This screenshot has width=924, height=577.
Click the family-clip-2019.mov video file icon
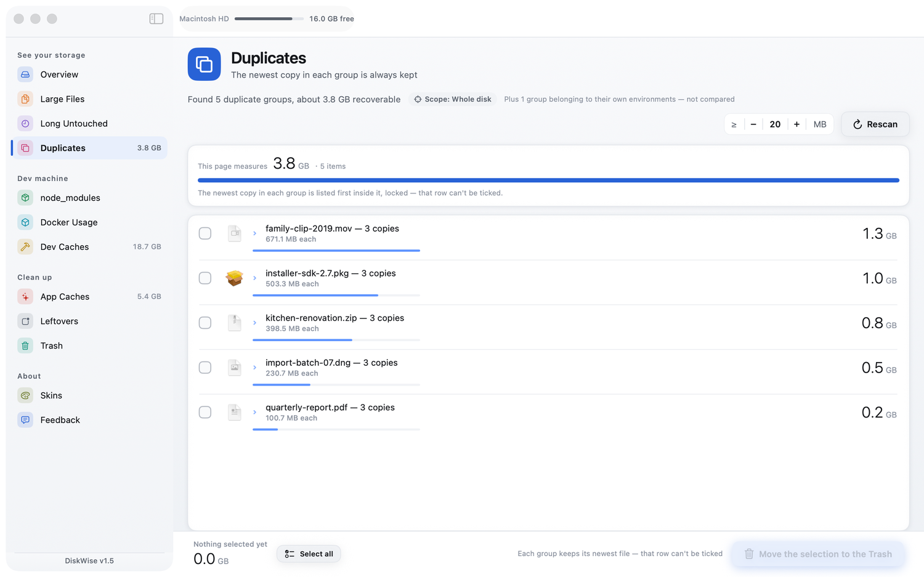tap(235, 233)
